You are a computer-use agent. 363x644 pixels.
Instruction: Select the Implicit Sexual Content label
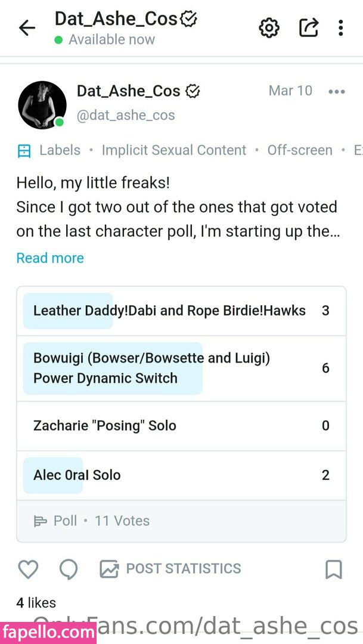point(173,150)
